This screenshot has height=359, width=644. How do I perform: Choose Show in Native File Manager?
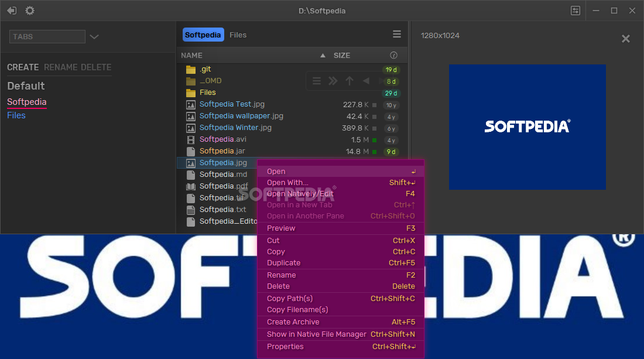pyautogui.click(x=341, y=334)
